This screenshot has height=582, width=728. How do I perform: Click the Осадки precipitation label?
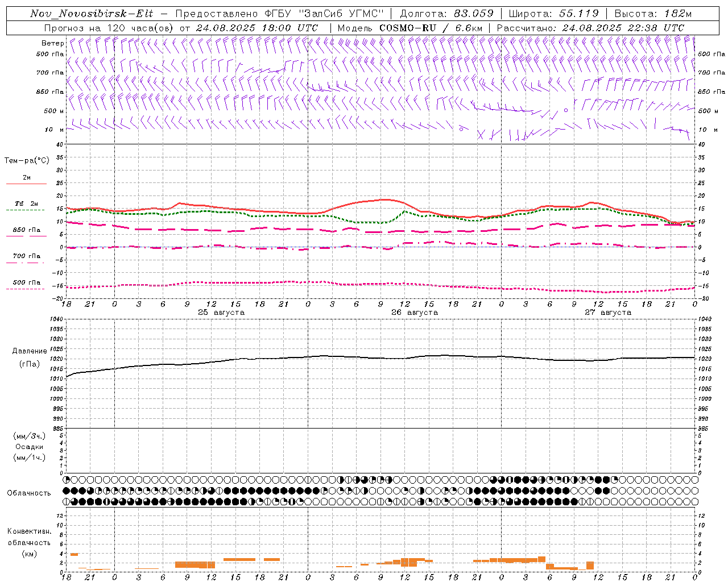[x=30, y=447]
